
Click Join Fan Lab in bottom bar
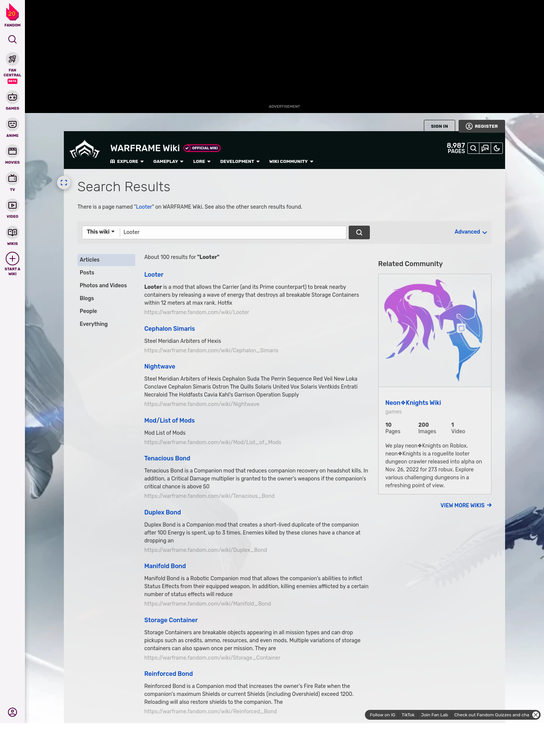click(x=434, y=715)
